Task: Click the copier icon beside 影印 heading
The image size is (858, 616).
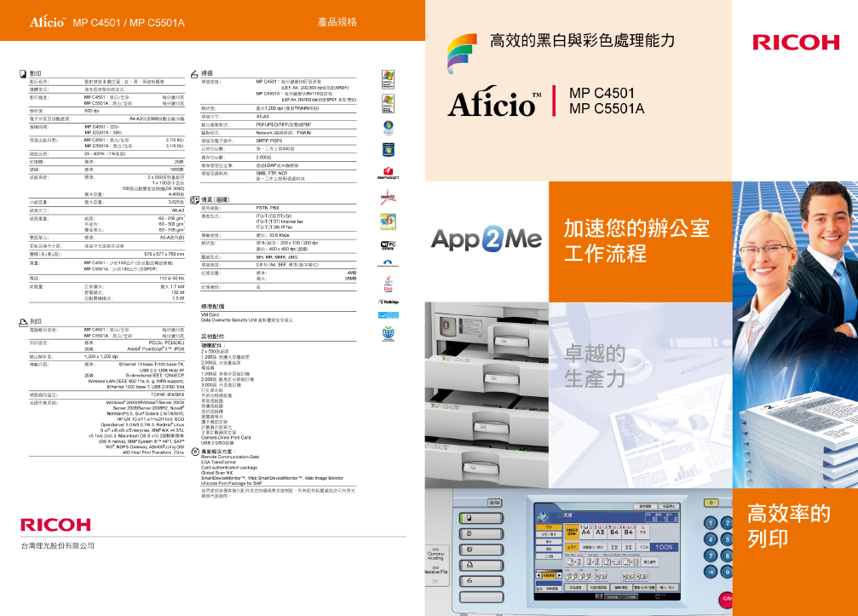Action: (23, 75)
